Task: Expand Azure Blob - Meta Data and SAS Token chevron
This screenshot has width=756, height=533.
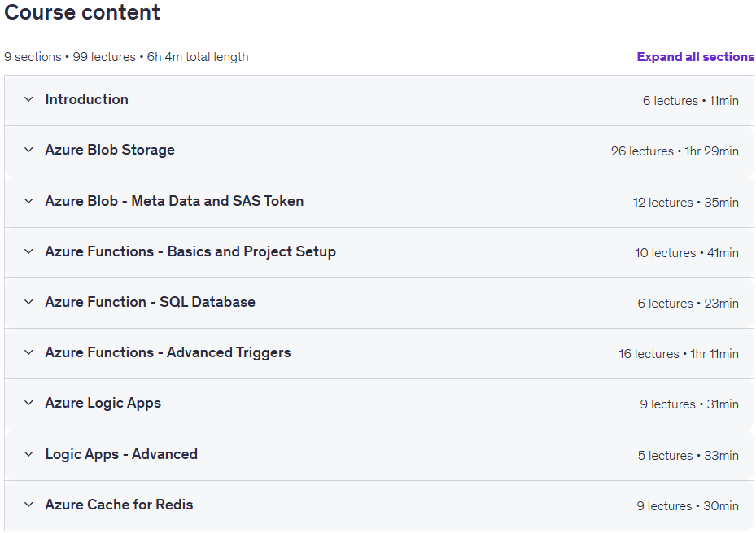Action: [29, 201]
